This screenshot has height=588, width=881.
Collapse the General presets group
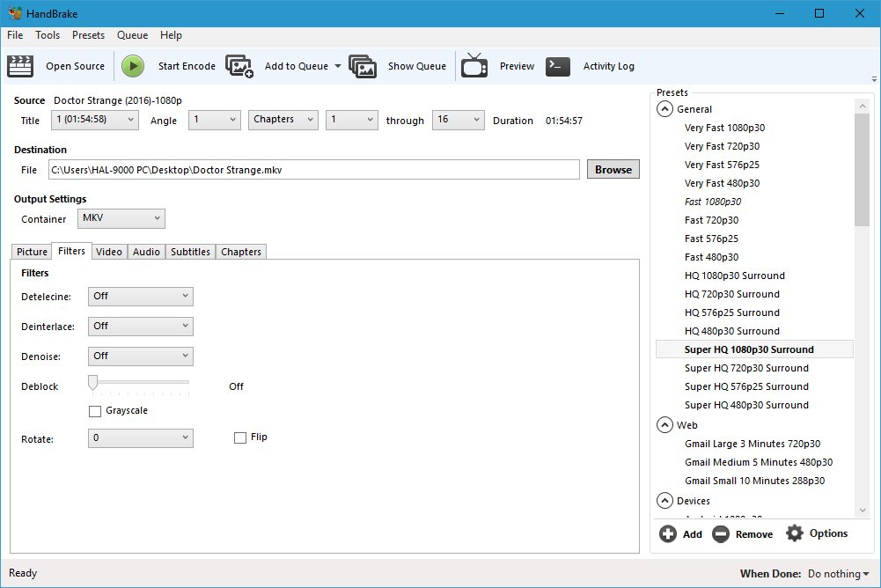point(664,109)
